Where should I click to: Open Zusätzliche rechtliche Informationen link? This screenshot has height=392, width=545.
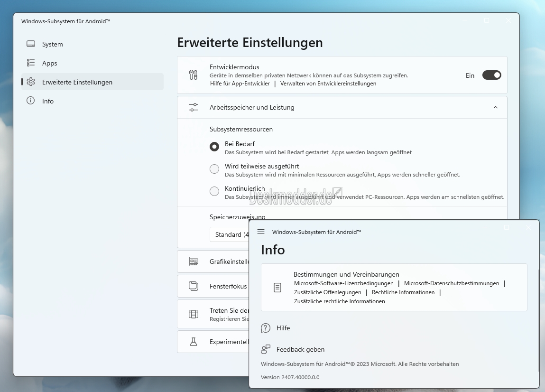point(340,301)
